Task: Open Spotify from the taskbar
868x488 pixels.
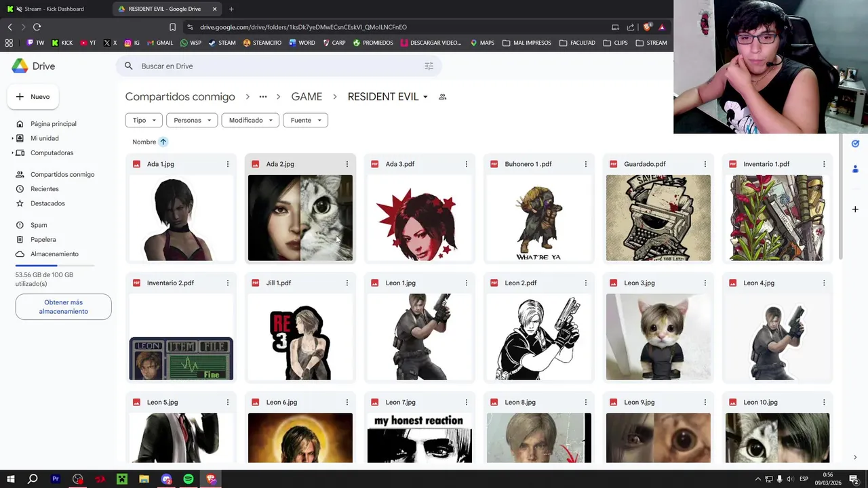Action: coord(189,479)
